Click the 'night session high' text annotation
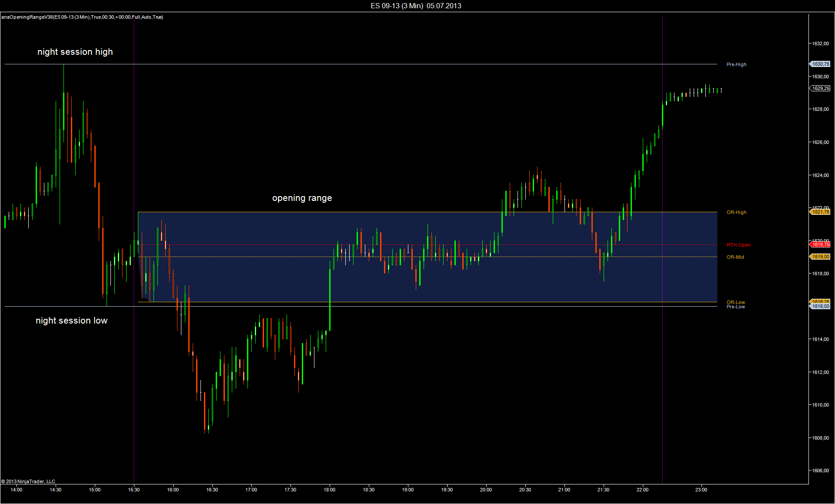 (x=75, y=52)
